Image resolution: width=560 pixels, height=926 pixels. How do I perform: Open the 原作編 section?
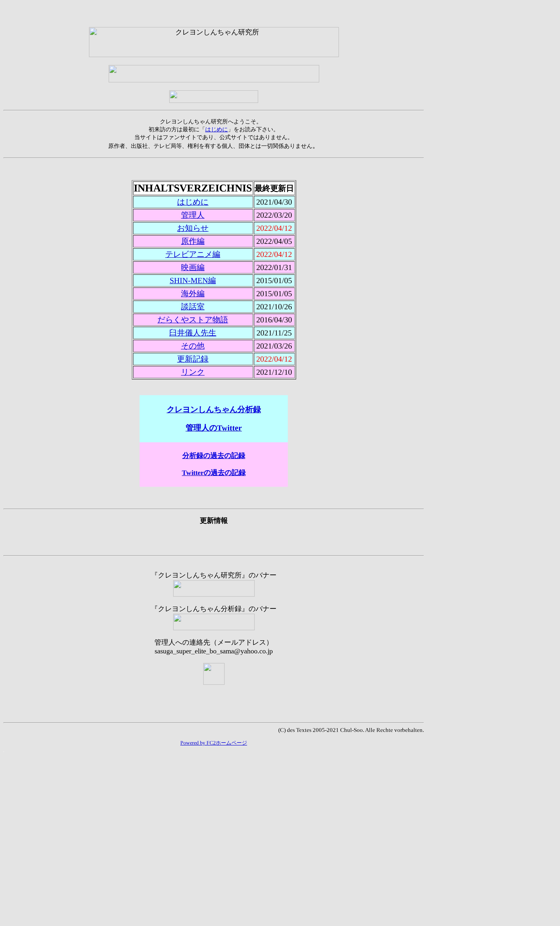(x=192, y=241)
